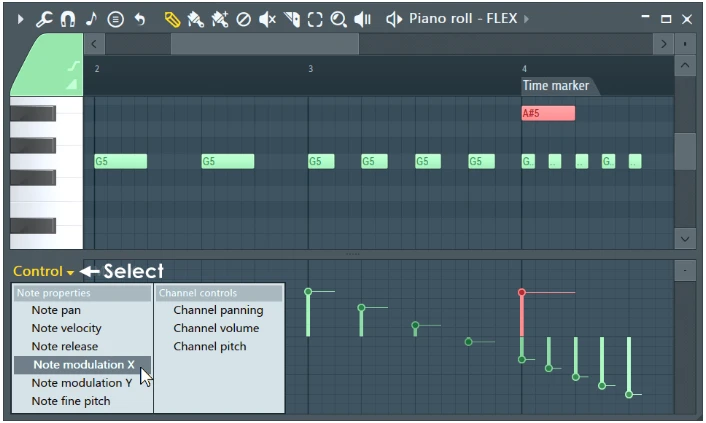Expand the Control dropdown
This screenshot has width=706, height=423.
coord(43,272)
